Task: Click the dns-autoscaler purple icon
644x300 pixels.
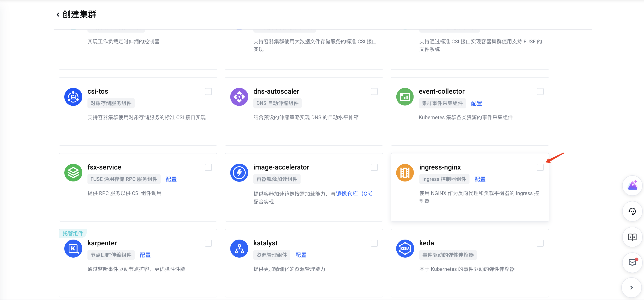Action: tap(239, 97)
